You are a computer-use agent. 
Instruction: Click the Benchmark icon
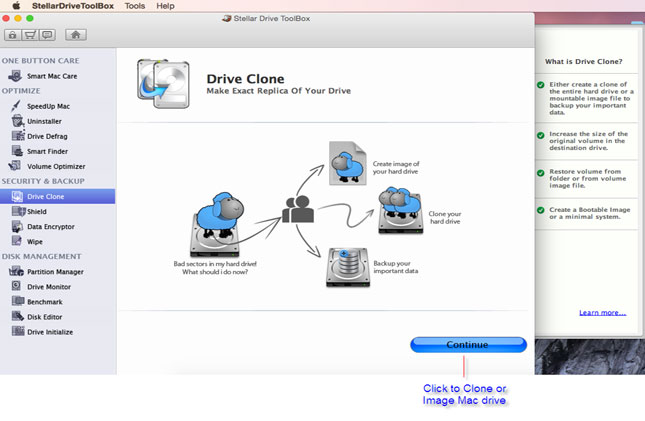(x=18, y=301)
